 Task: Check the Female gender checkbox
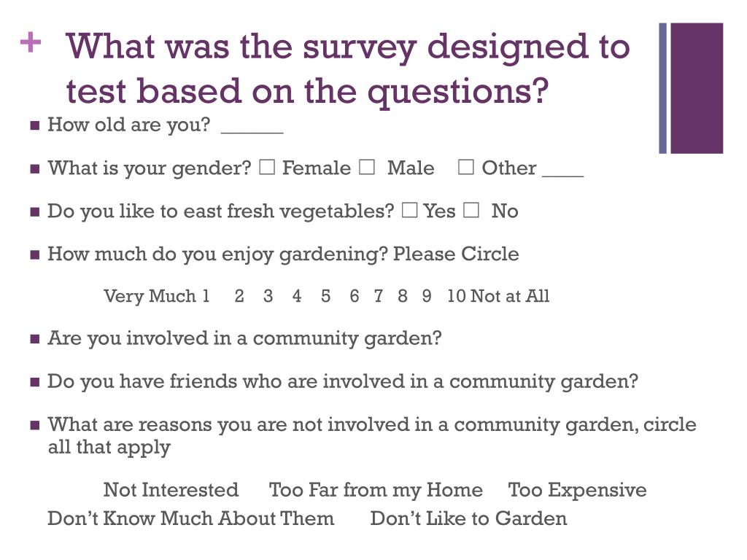coord(267,167)
